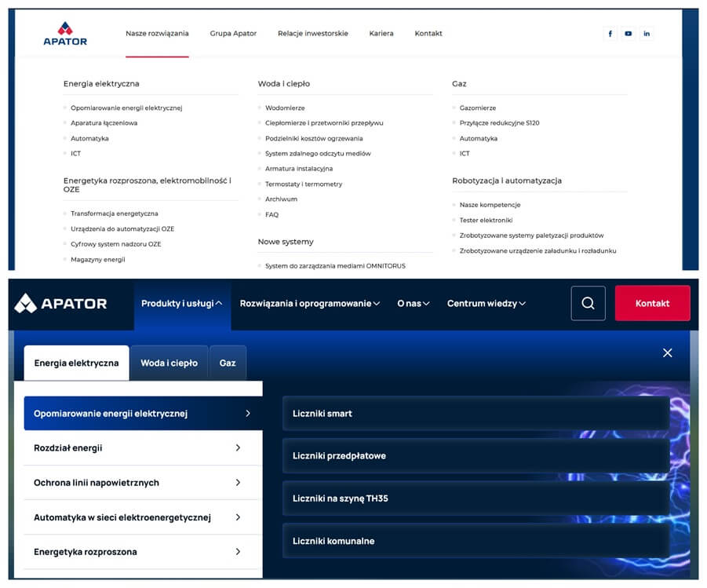Open Transformacja energetyczna link
707x588 pixels.
[114, 214]
